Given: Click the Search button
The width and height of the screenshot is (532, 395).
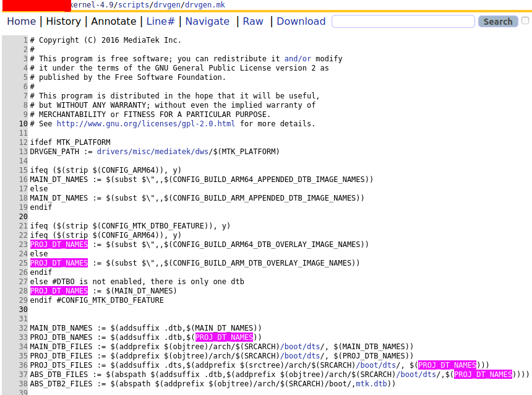Looking at the screenshot, I should (497, 21).
